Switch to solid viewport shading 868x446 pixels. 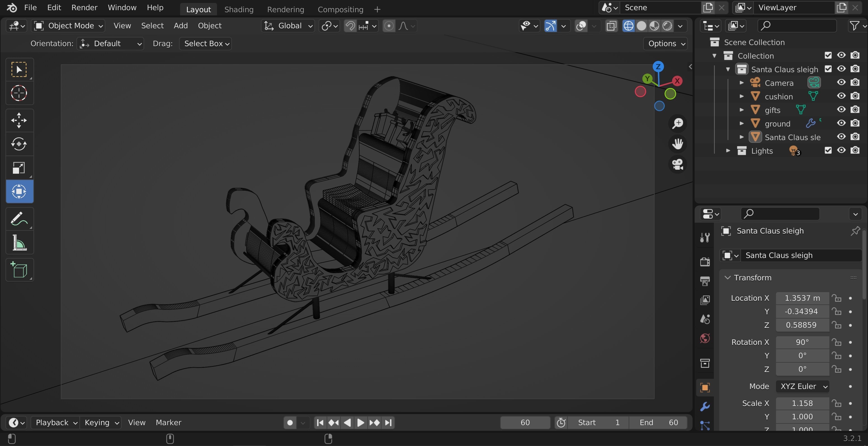642,26
